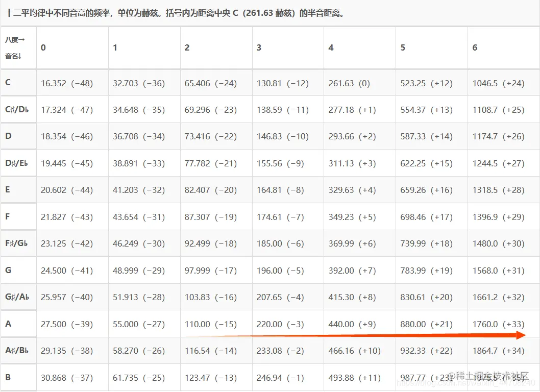Select row header A♯/B♭
Screen dimensions: 540x392
[x=18, y=350]
